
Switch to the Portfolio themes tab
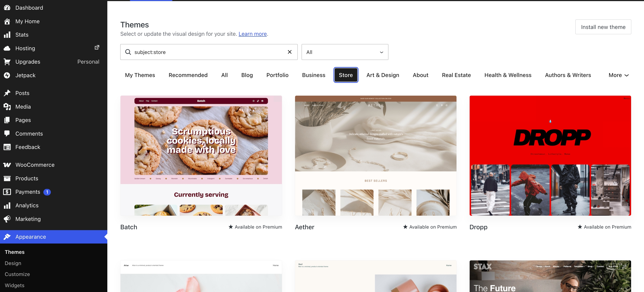click(277, 75)
